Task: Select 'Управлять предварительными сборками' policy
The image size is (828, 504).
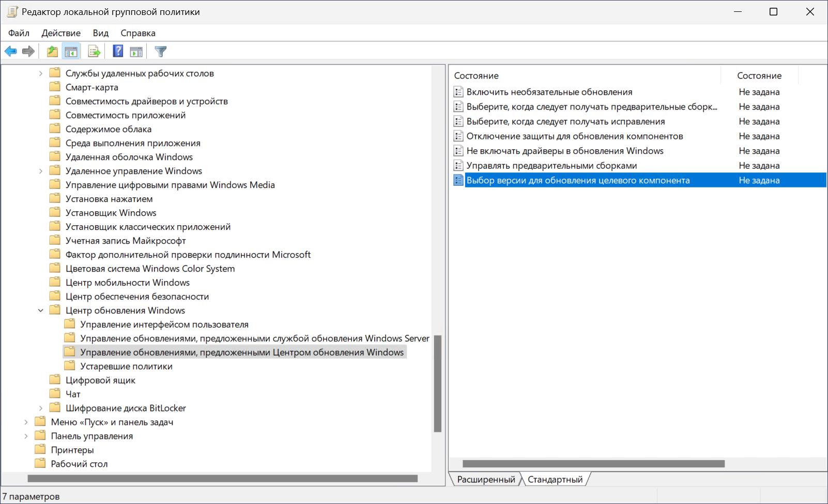Action: point(551,166)
